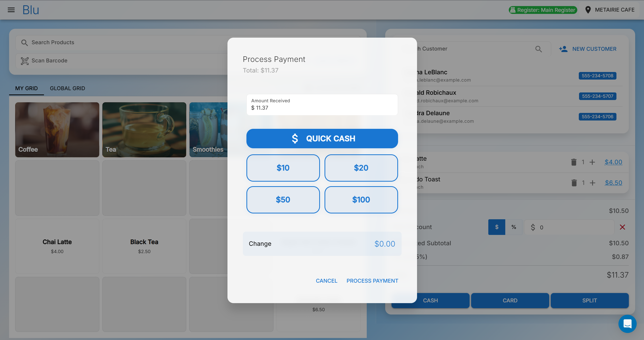Viewport: 644px width, 340px height.
Task: Increase Latte quantity with the plus icon
Action: (x=592, y=162)
